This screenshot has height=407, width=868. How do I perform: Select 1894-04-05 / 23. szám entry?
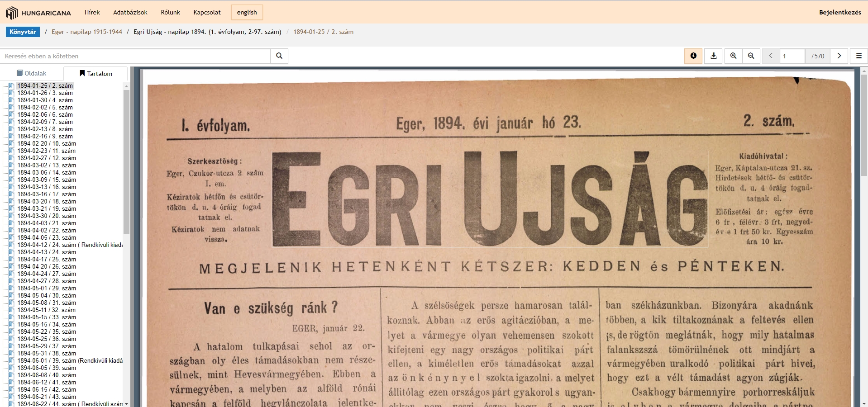pyautogui.click(x=47, y=237)
